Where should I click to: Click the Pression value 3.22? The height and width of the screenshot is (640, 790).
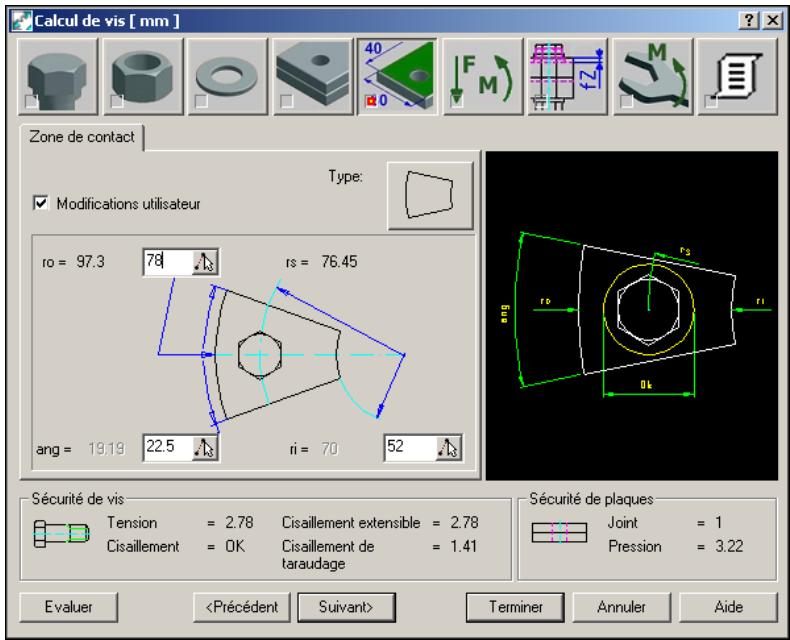[729, 546]
